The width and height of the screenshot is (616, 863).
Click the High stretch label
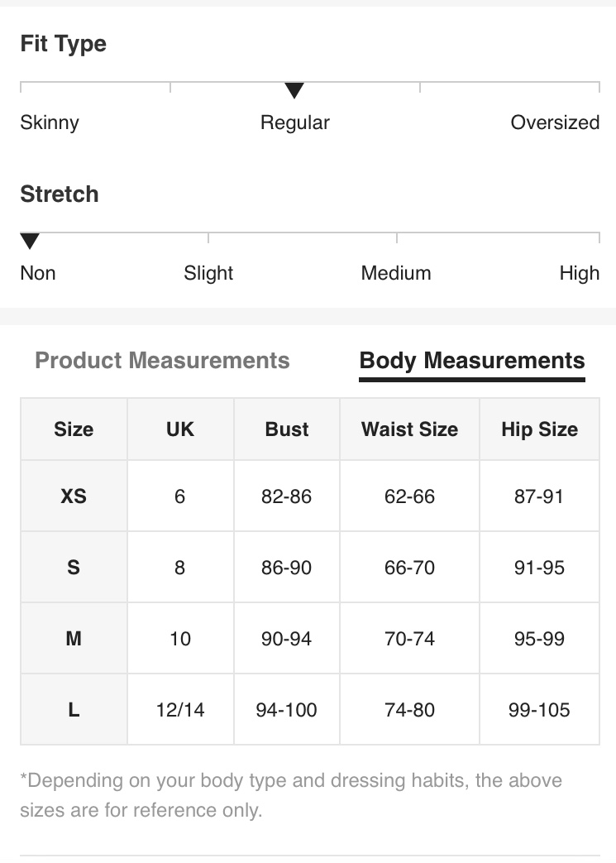(579, 273)
